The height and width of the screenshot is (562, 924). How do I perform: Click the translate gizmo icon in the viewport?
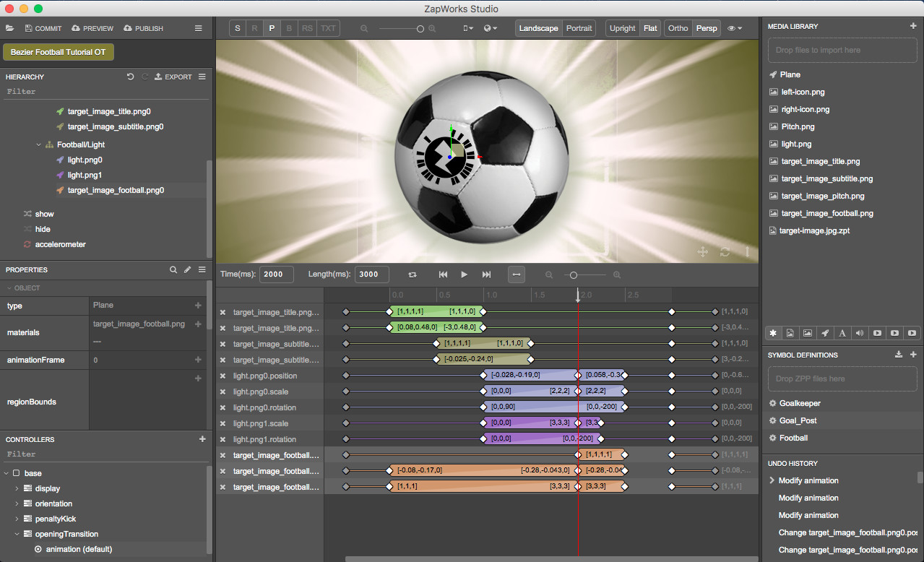(701, 251)
